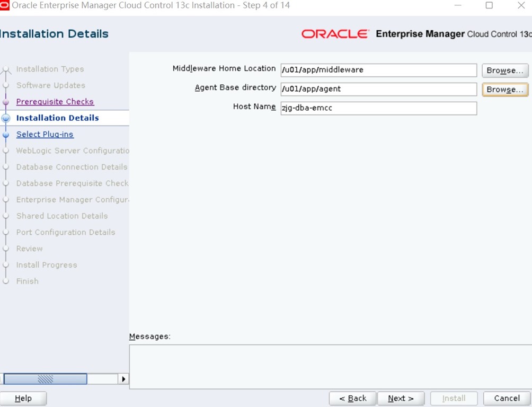Click the Host Name field
The width and height of the screenshot is (532, 407).
pos(379,108)
